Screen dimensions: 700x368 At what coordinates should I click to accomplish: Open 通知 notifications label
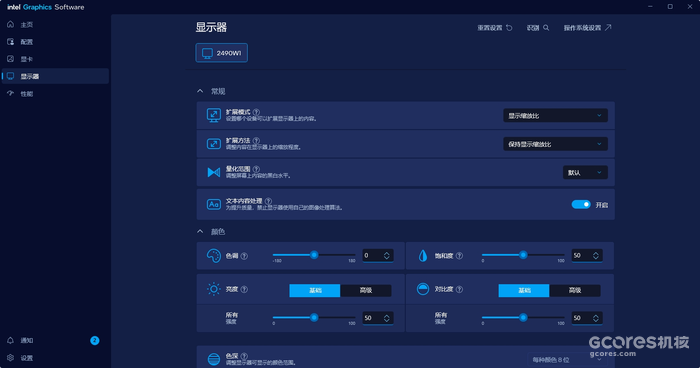[27, 340]
